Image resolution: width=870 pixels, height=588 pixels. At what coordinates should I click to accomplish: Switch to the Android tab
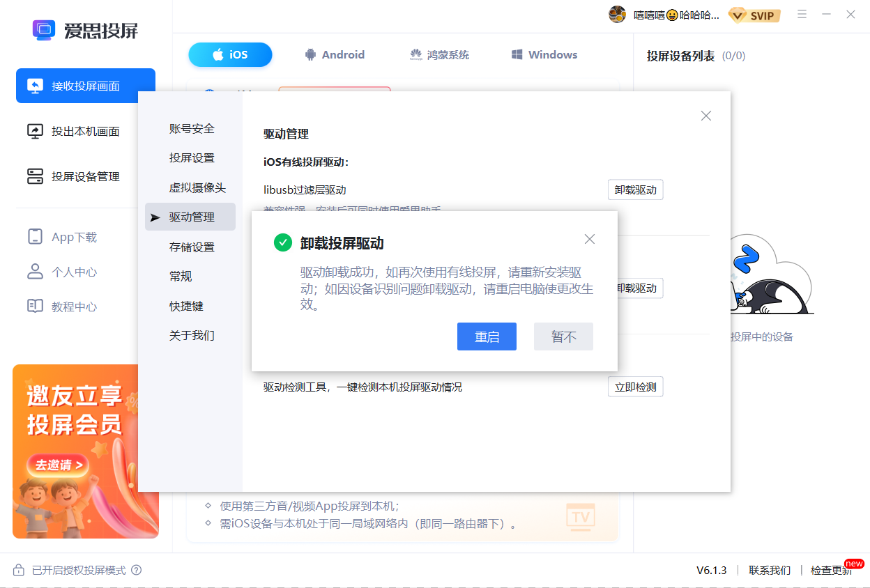coord(335,54)
